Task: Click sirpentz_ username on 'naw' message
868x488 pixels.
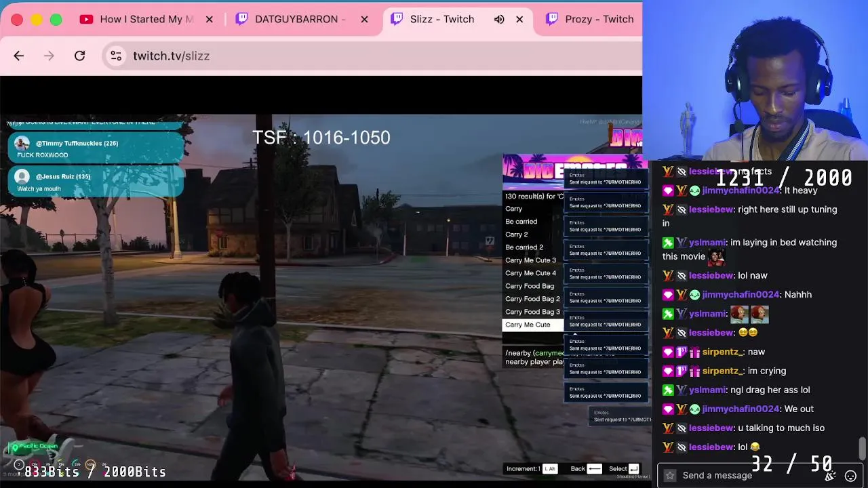Action: 723,352
